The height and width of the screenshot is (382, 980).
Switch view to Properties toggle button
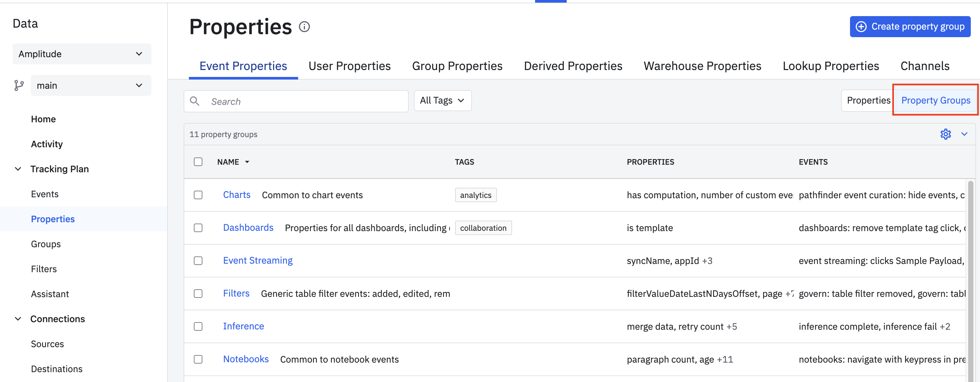pos(868,100)
